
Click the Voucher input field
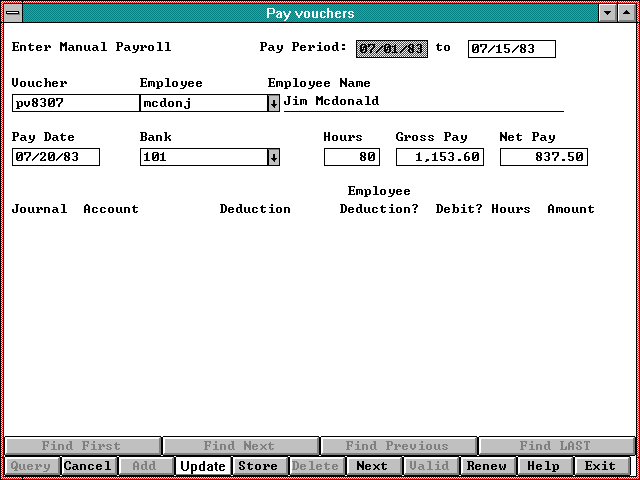pyautogui.click(x=75, y=103)
